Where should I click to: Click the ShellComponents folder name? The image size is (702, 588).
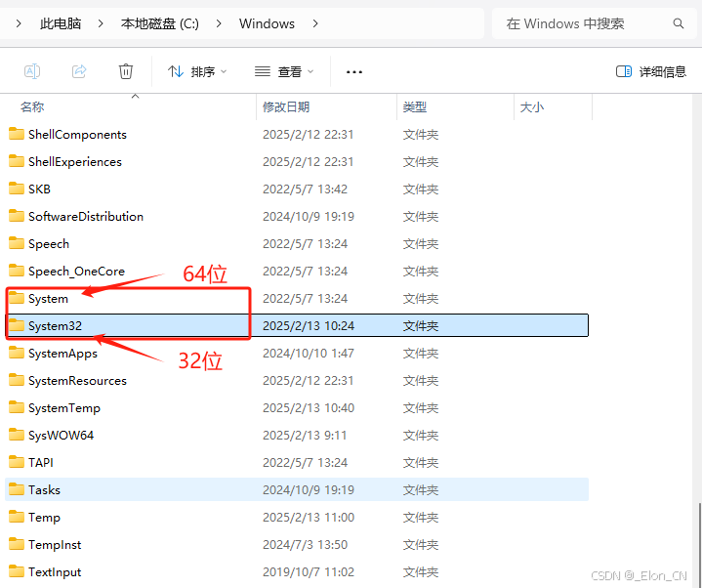pos(77,135)
